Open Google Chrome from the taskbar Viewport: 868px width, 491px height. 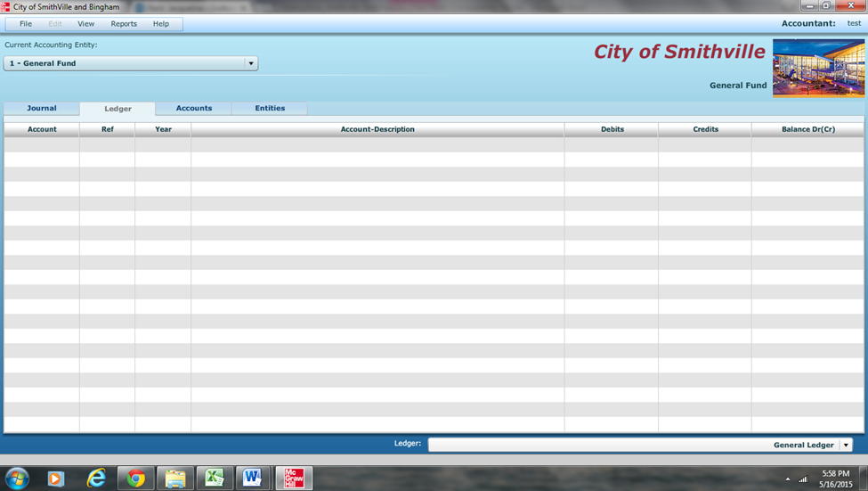coord(135,479)
